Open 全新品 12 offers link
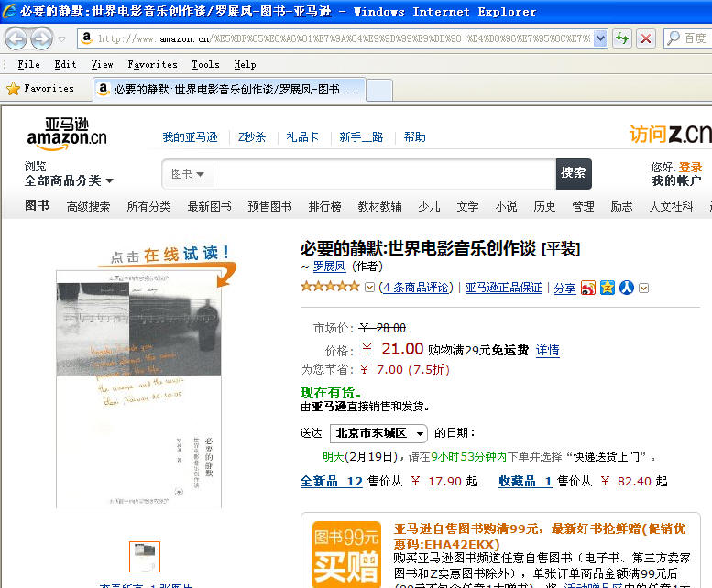 point(332,482)
